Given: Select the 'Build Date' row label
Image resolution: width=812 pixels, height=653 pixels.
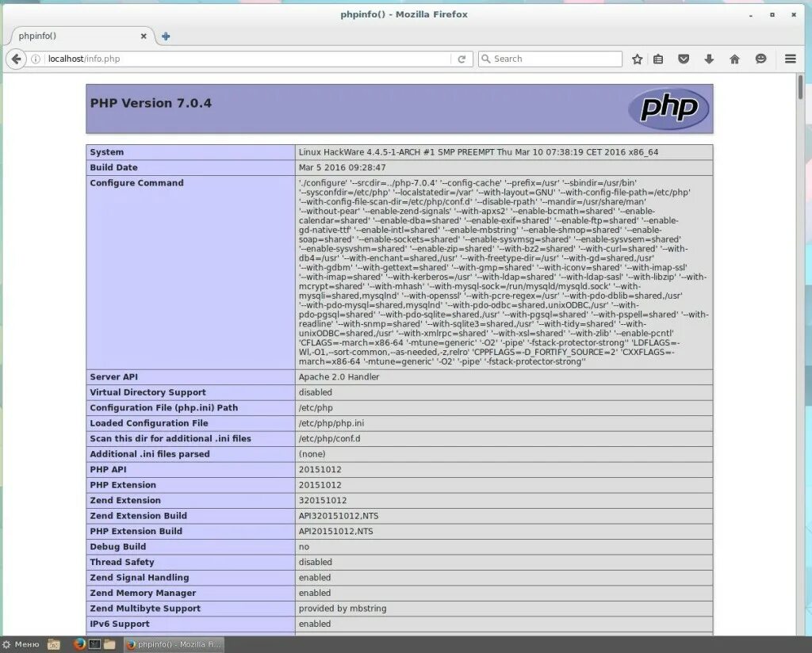Looking at the screenshot, I should pyautogui.click(x=113, y=168).
